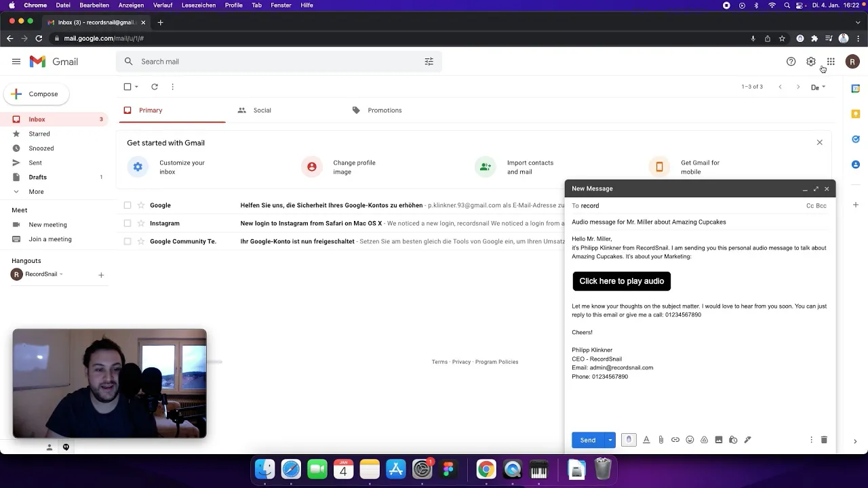Viewport: 868px width, 488px height.
Task: Open the More options menu in inbox toolbar
Action: click(x=172, y=87)
